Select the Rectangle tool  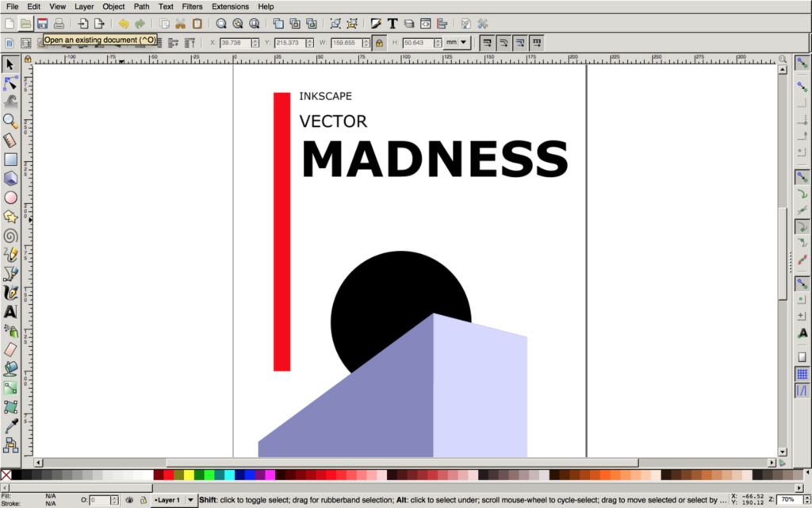click(10, 160)
